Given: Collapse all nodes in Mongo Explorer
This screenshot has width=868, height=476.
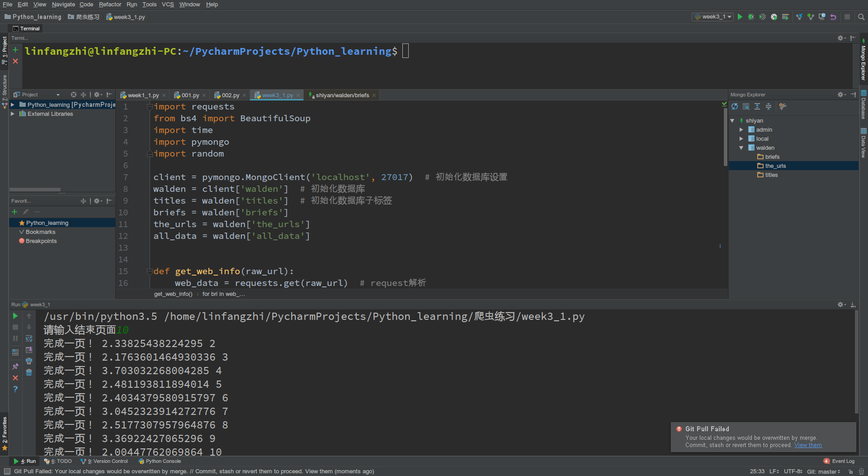Looking at the screenshot, I should pyautogui.click(x=769, y=106).
